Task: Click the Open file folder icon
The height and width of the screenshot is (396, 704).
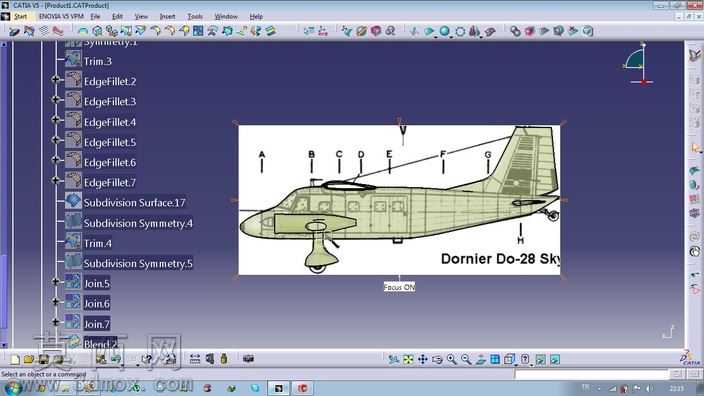Action: pyautogui.click(x=29, y=360)
